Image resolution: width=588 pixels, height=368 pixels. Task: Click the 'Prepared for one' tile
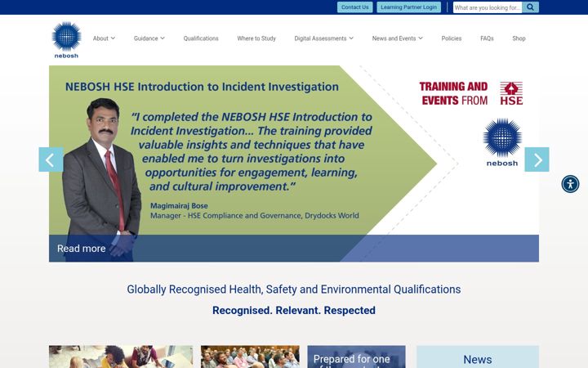pos(356,357)
